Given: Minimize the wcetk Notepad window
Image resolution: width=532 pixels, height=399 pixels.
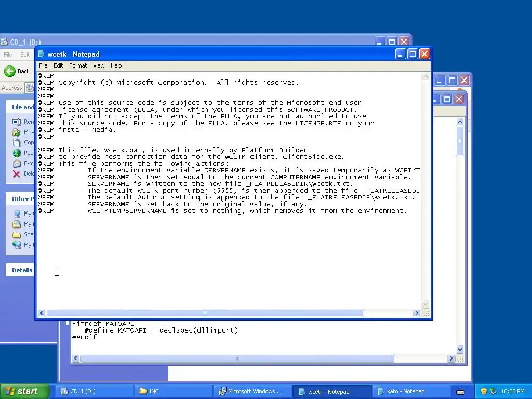Looking at the screenshot, I should click(x=401, y=54).
